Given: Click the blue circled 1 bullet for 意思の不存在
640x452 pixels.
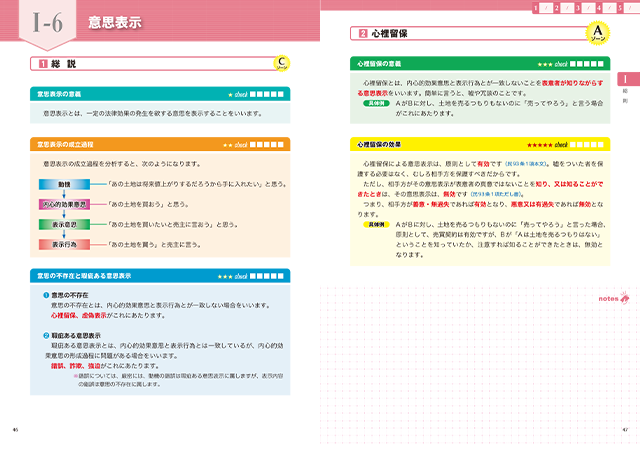Looking at the screenshot, I should [x=46, y=295].
